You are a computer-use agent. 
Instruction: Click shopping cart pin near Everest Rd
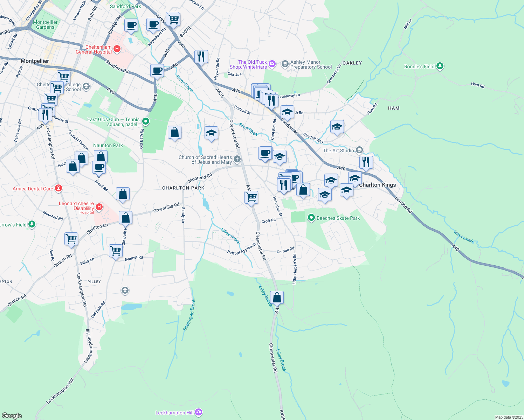[116, 251]
